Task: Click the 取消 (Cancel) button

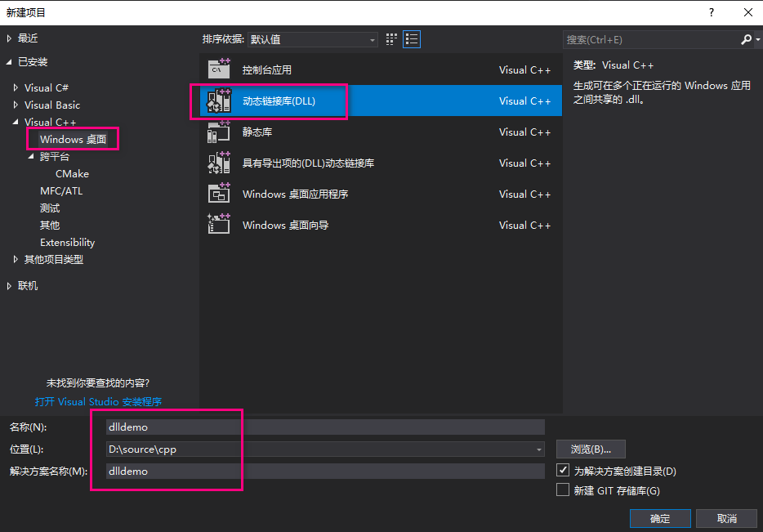Action: coord(726,518)
